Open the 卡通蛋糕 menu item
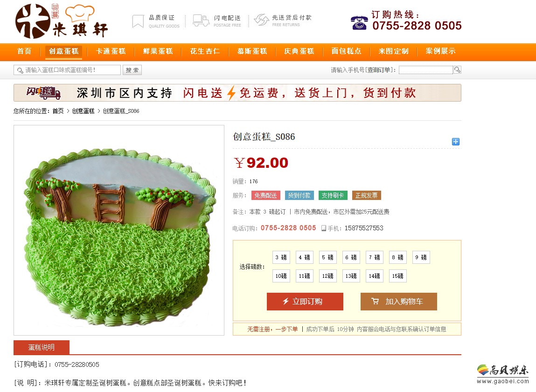536x392 pixels. pyautogui.click(x=111, y=51)
